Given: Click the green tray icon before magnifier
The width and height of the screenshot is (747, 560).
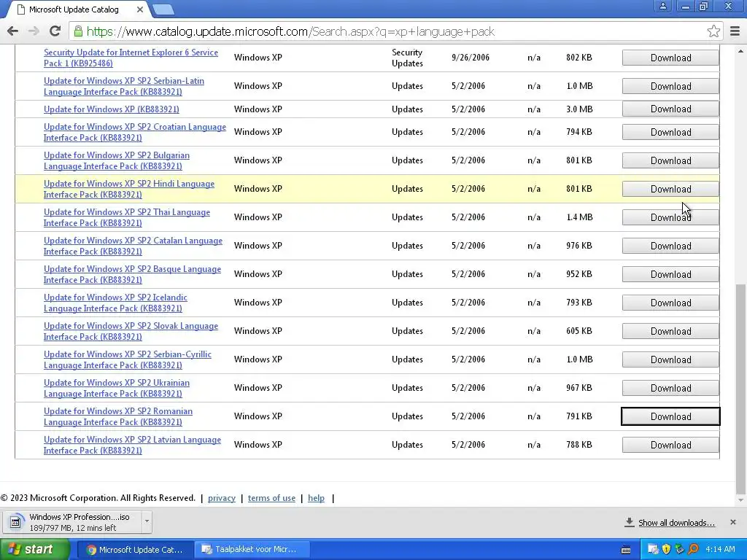Looking at the screenshot, I should (x=680, y=550).
